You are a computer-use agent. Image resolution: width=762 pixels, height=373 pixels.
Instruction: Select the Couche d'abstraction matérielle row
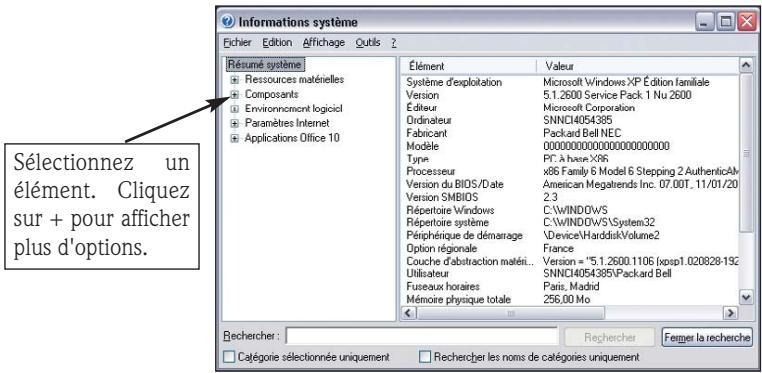(572, 261)
